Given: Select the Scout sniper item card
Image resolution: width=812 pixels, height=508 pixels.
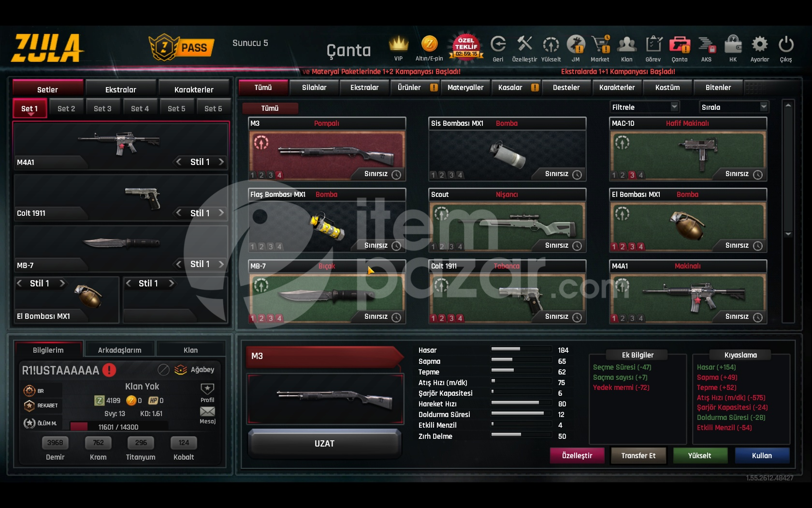Looking at the screenshot, I should click(507, 220).
